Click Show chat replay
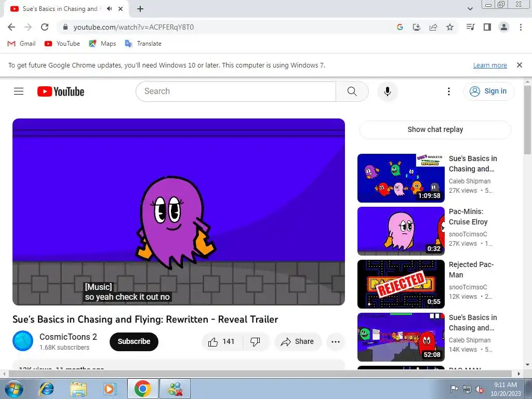Screen dimensions: 532x399 coord(435,129)
